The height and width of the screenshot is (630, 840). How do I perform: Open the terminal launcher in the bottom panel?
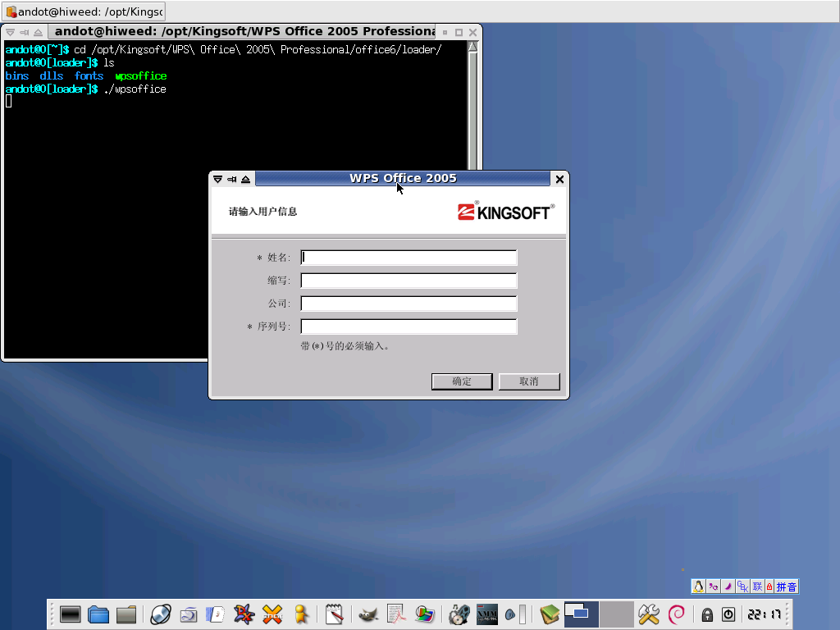pyautogui.click(x=71, y=614)
